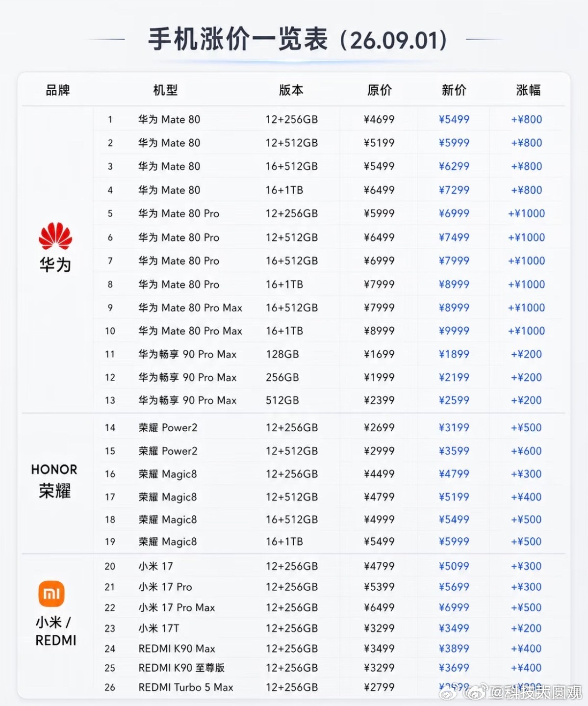The height and width of the screenshot is (706, 588).
Task: Select the 16+1TB version in row 19
Action: click(x=284, y=542)
